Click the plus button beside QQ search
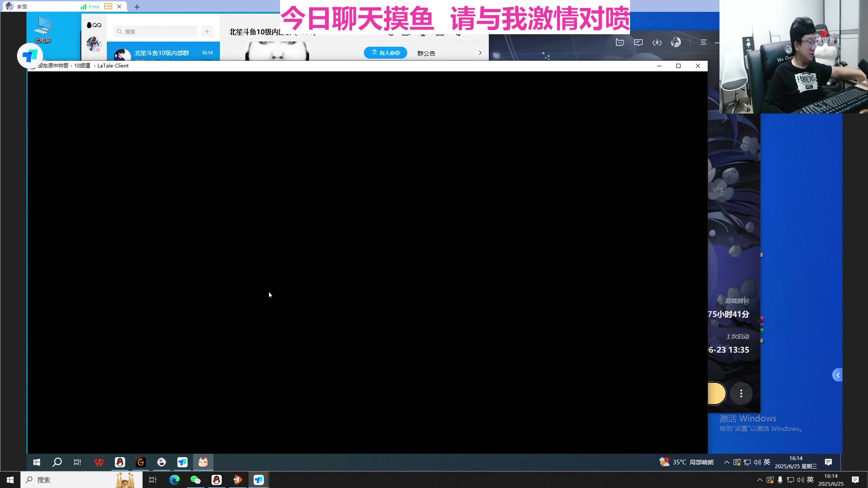The image size is (868, 488). pyautogui.click(x=207, y=32)
